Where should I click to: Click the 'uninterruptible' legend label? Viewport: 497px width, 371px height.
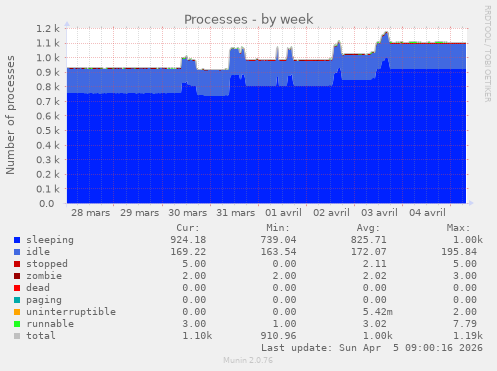tap(71, 312)
